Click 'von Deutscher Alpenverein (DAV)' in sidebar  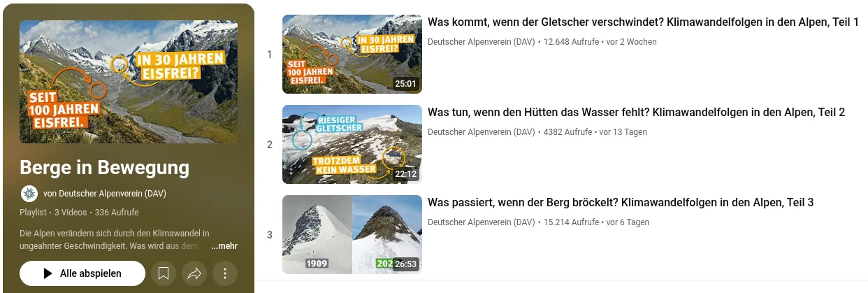(x=105, y=194)
